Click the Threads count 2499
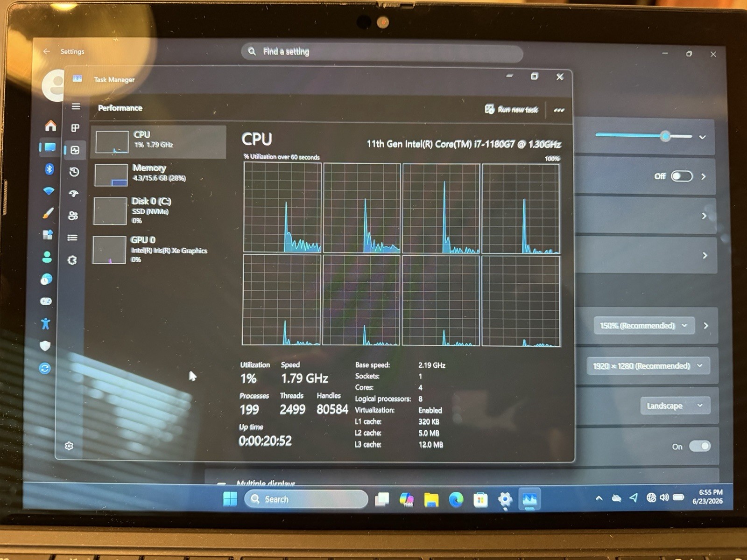Viewport: 747px width, 560px height. (292, 410)
